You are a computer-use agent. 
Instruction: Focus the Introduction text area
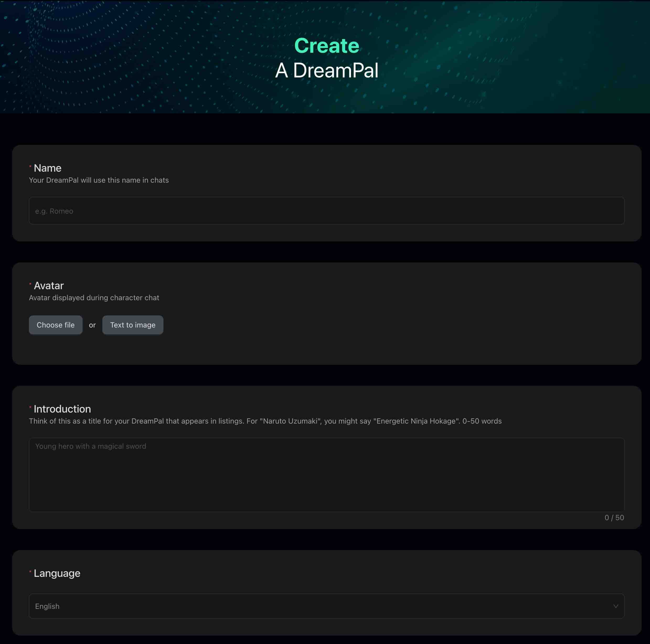pyautogui.click(x=326, y=475)
